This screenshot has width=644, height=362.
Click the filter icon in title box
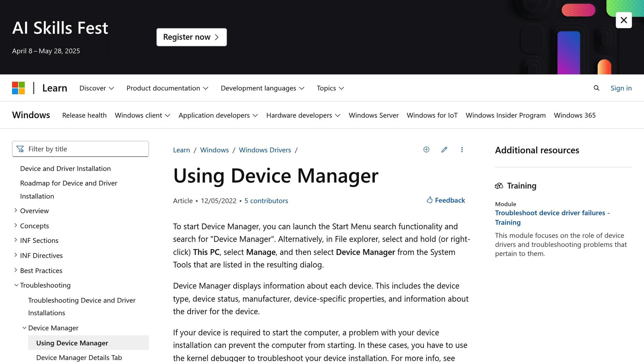tap(20, 149)
